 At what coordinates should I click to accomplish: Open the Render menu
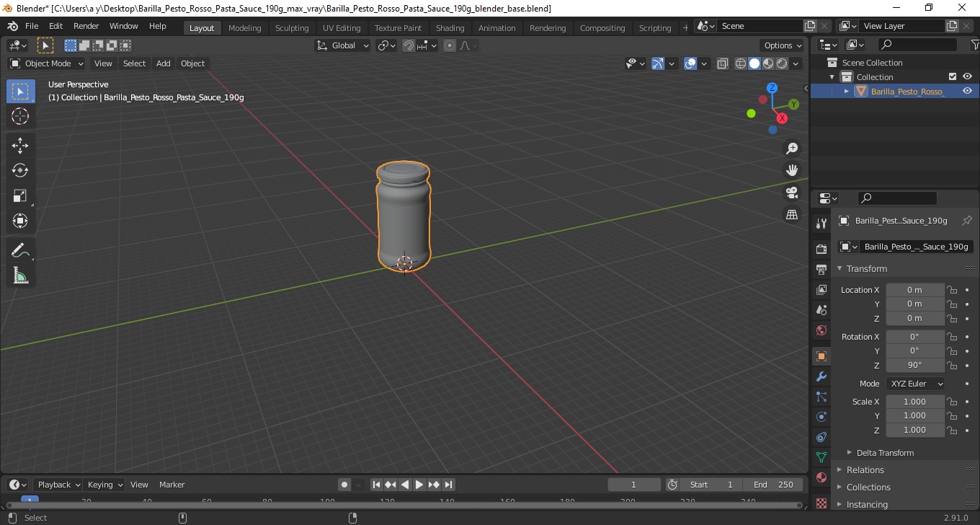pos(86,26)
